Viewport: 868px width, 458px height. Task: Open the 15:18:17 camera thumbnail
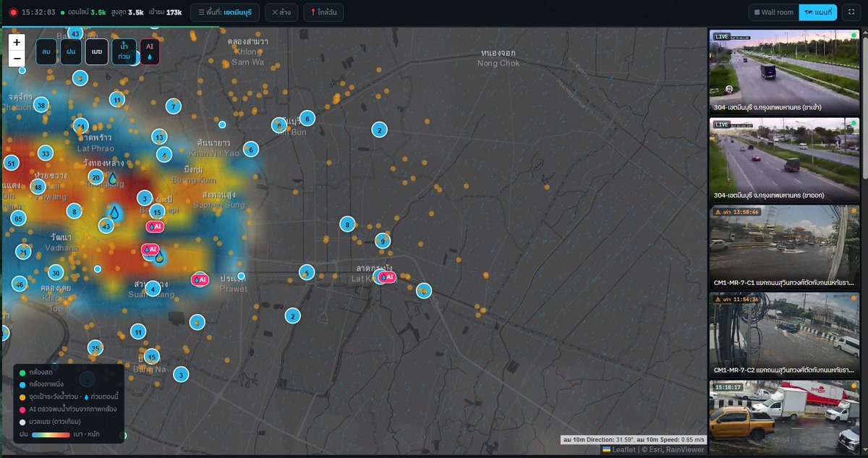coord(784,419)
